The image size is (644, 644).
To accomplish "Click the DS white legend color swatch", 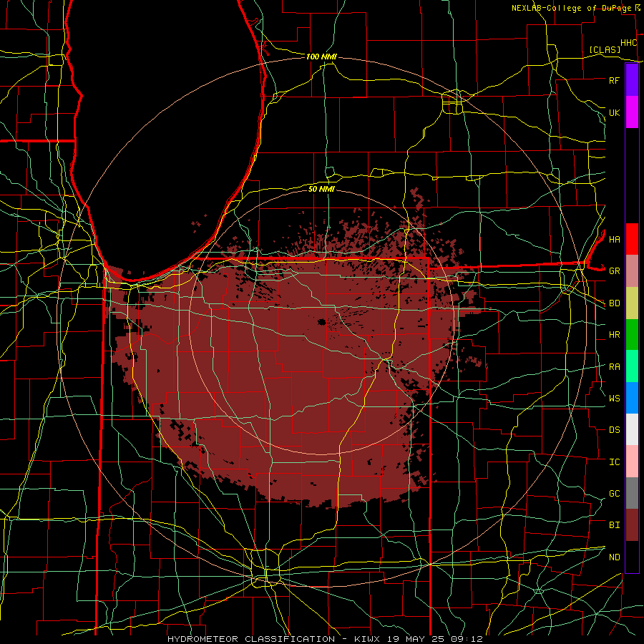I will (632, 429).
